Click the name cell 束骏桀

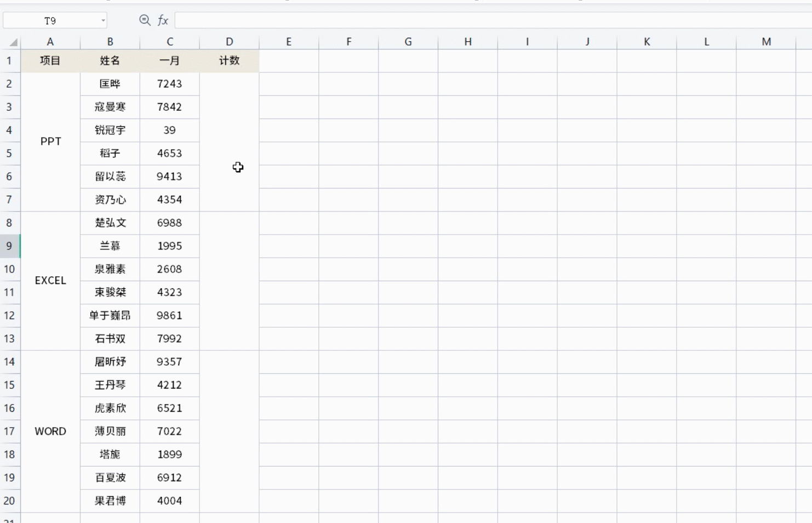[110, 292]
